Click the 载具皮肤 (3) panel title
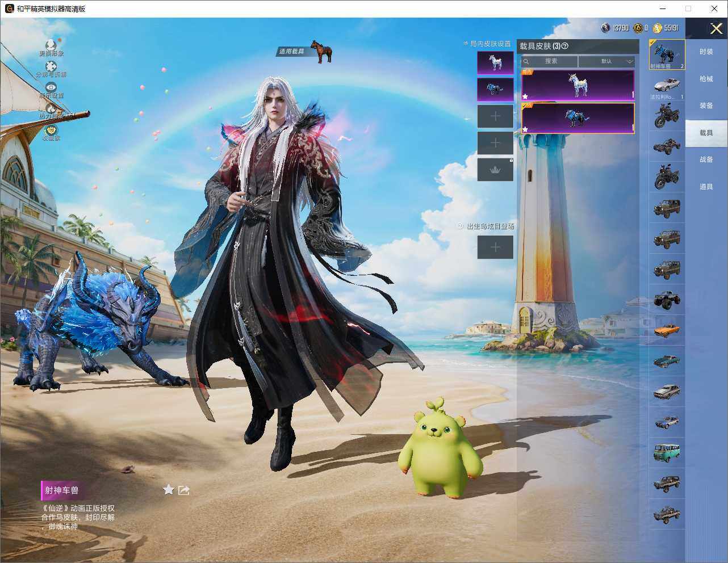The image size is (728, 563). 540,46
